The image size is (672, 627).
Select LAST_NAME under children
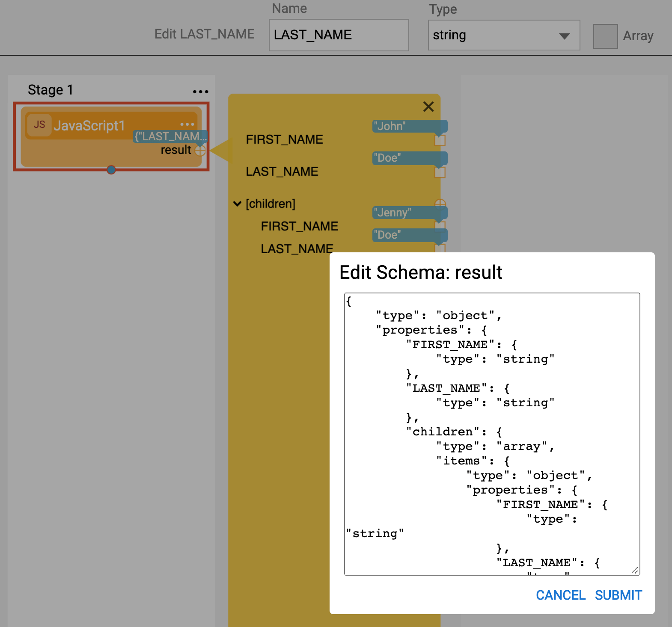pos(297,249)
